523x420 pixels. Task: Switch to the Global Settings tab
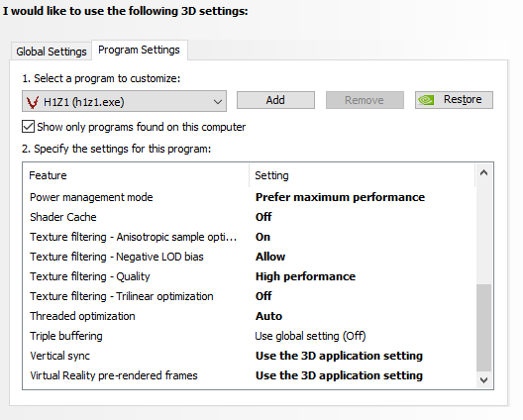pos(52,52)
